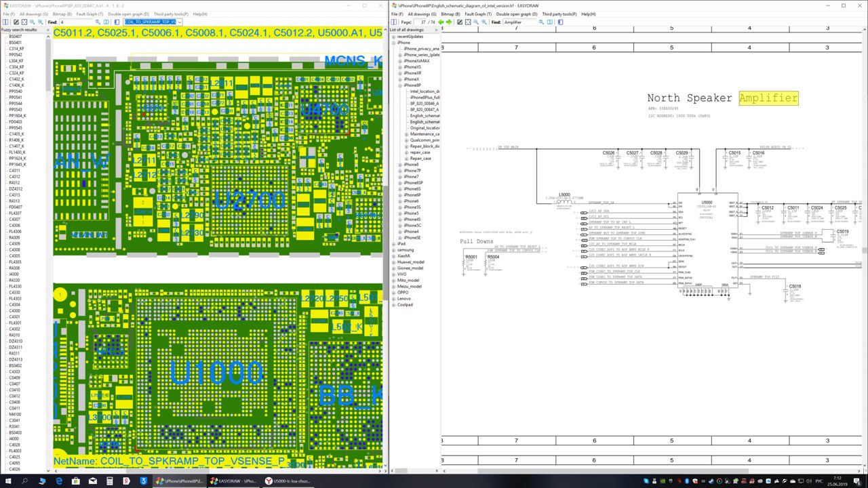Expand the Huawei_model tree node

point(394,262)
